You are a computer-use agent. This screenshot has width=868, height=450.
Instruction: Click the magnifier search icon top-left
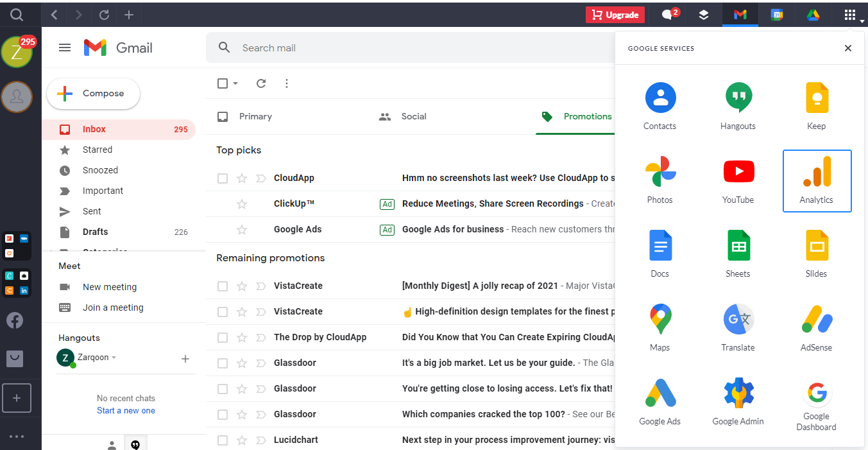(17, 14)
